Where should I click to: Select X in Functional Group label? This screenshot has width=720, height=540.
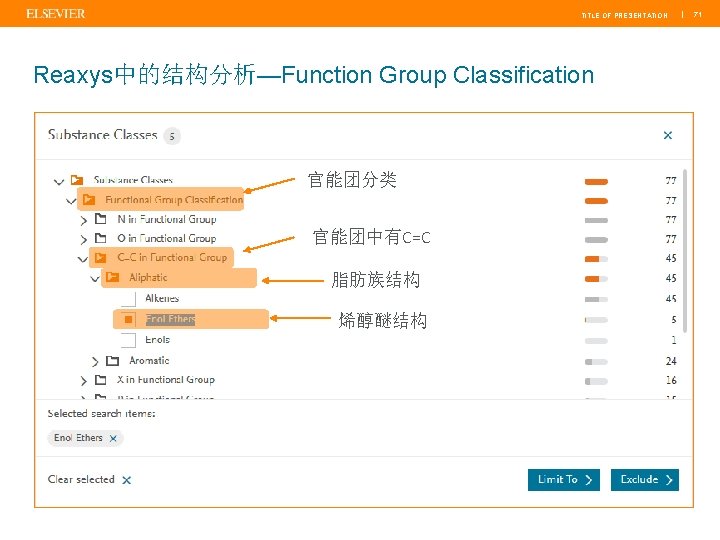166,380
